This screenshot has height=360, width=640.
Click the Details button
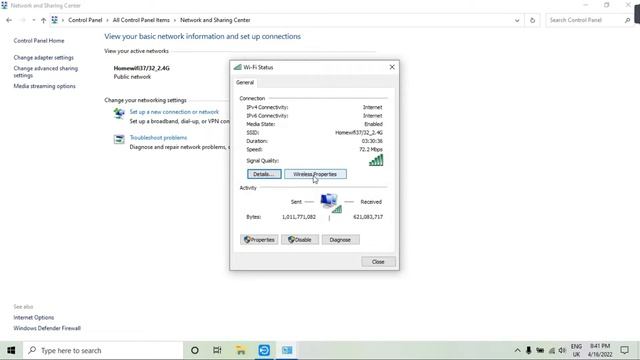[264, 174]
